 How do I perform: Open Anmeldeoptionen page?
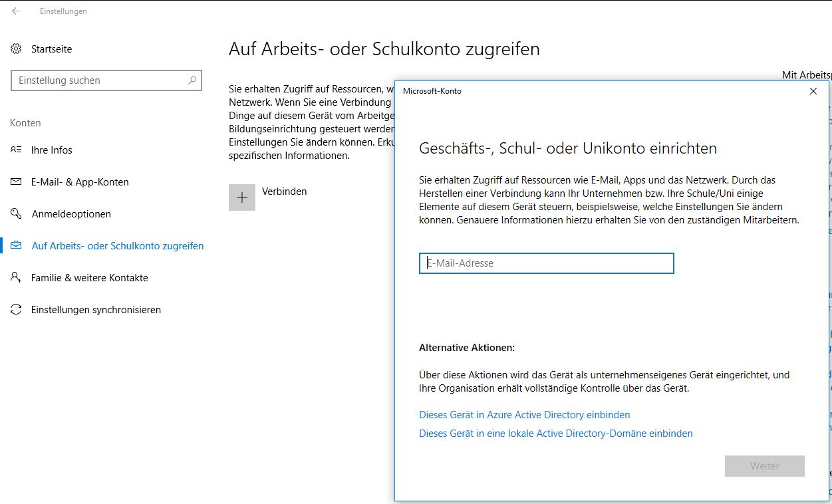point(71,213)
